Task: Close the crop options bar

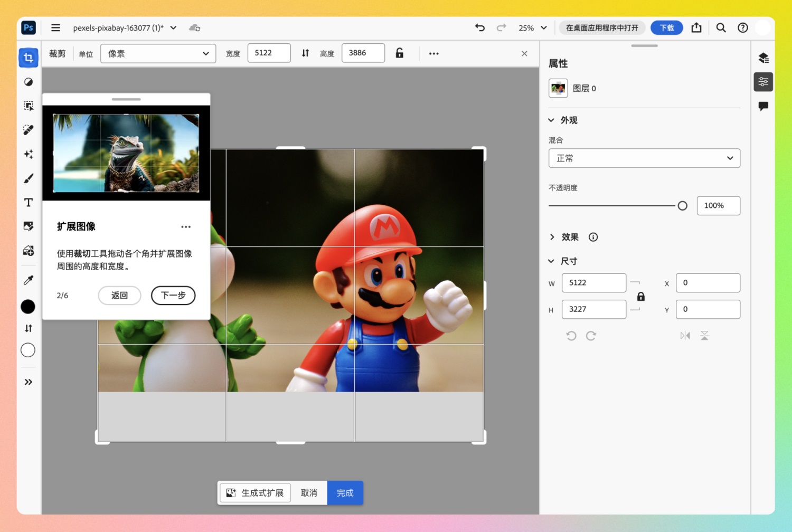Action: click(x=524, y=53)
